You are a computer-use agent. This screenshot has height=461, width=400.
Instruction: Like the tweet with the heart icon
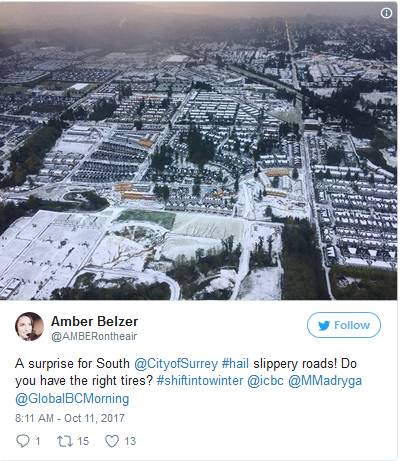point(112,441)
